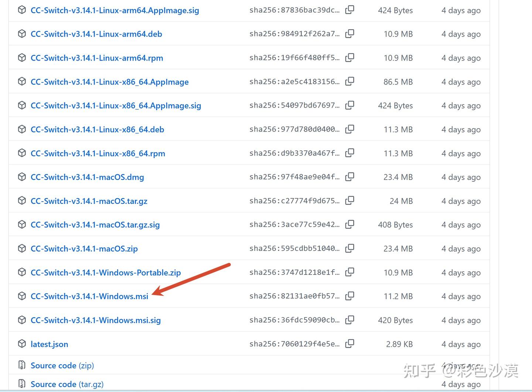This screenshot has height=392, width=532.
Task: Select the 86.5 MB file size
Action: click(x=398, y=82)
